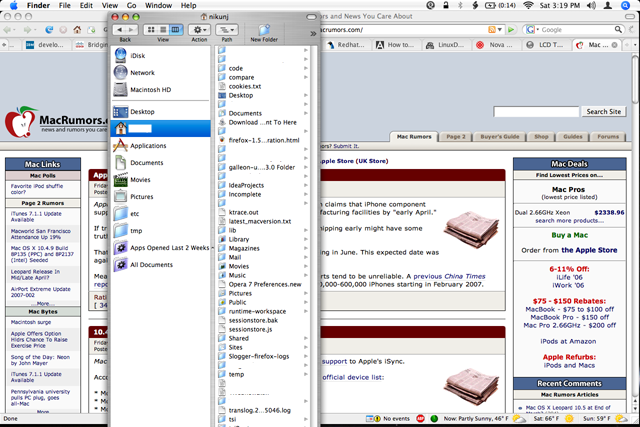
Task: Switch Finder to column view
Action: (x=176, y=30)
